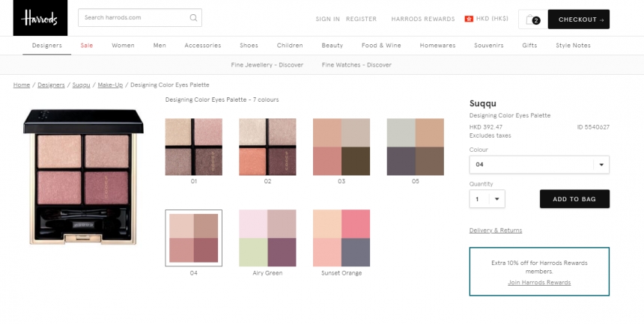Expand the Colour dropdown showing 04
644x324 pixels.
point(539,165)
